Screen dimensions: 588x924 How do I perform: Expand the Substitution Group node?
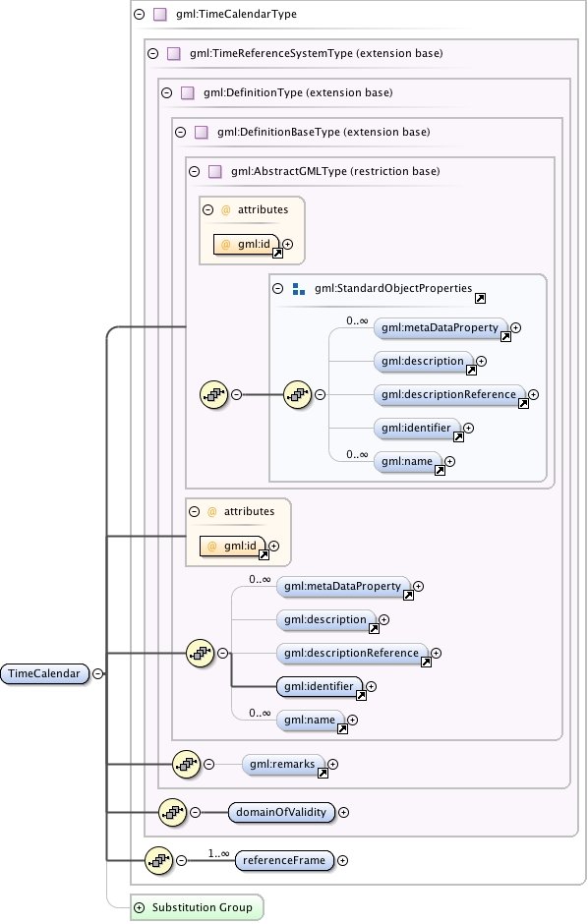pos(139,907)
